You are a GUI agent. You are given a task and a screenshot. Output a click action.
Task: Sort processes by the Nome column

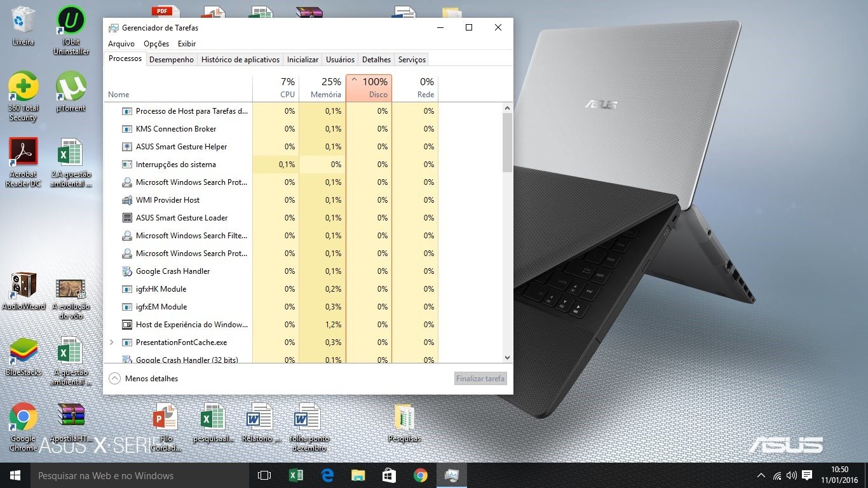coord(178,88)
